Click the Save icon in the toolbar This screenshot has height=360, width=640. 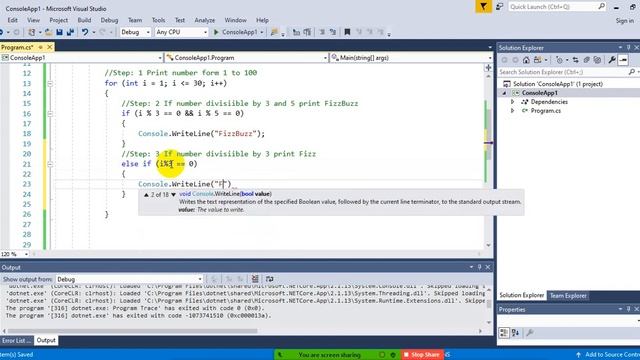pyautogui.click(x=60, y=32)
